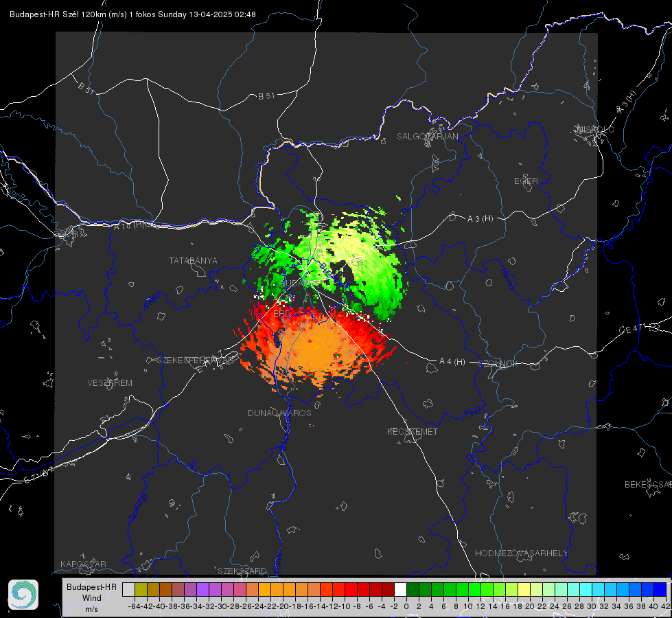Click the KAPOSVÁR city label
Viewport: 672px width, 618px height.
click(83, 564)
